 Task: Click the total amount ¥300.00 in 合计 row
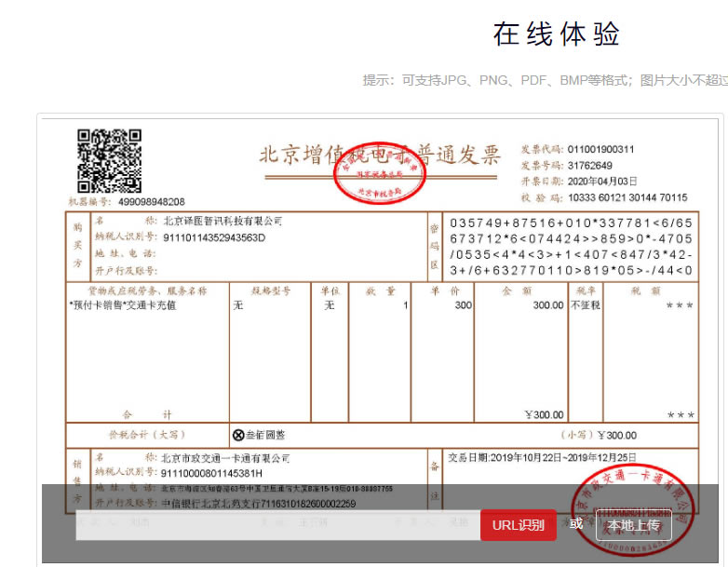coord(544,414)
